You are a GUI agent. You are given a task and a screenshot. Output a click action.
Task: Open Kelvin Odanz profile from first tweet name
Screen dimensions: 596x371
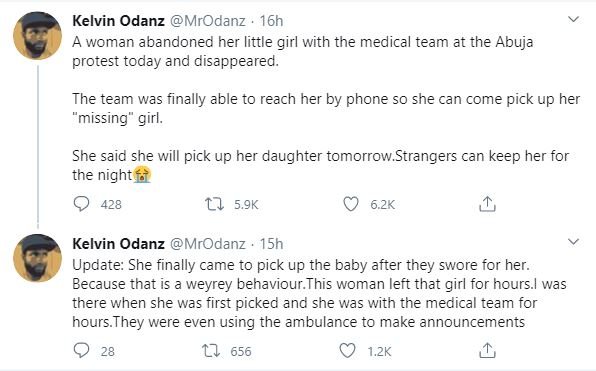[x=118, y=21]
